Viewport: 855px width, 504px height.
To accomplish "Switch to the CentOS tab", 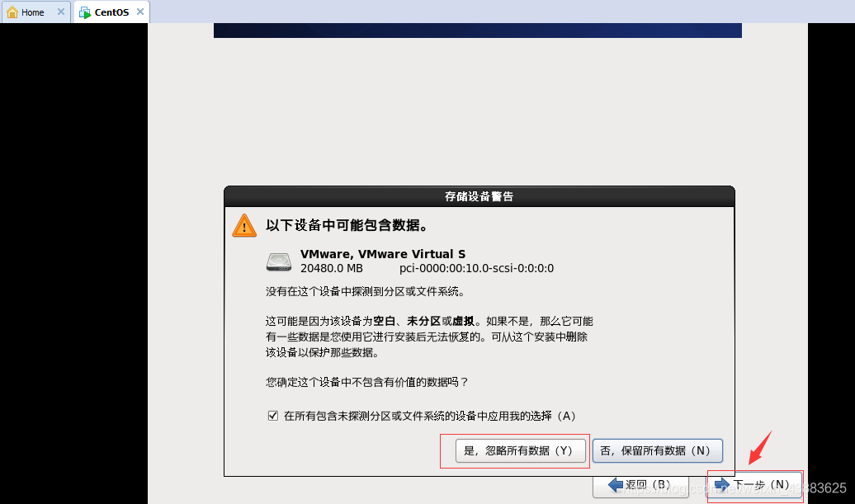I will click(x=111, y=12).
